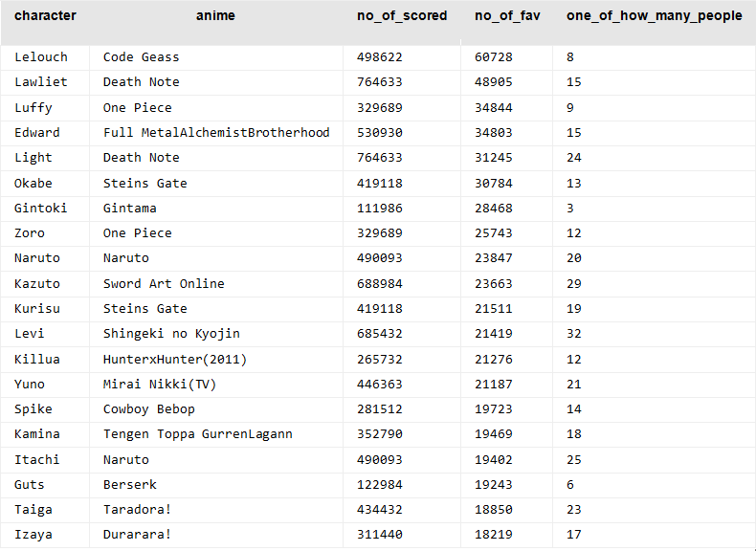This screenshot has height=551, width=756.
Task: Select the no_of_scored column header
Action: 402,16
